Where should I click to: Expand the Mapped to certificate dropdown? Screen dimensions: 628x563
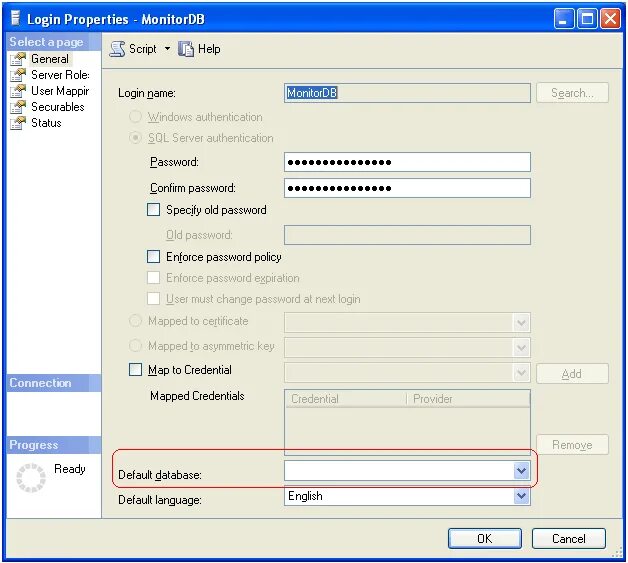tap(521, 322)
